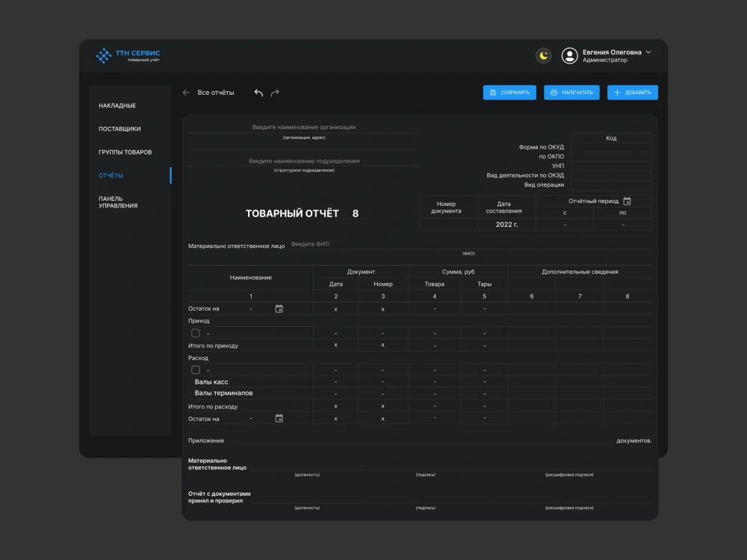This screenshot has height=560, width=747.
Task: Click the ТОВАРНЫЙ ОТЧЁТ title
Action: (x=292, y=214)
